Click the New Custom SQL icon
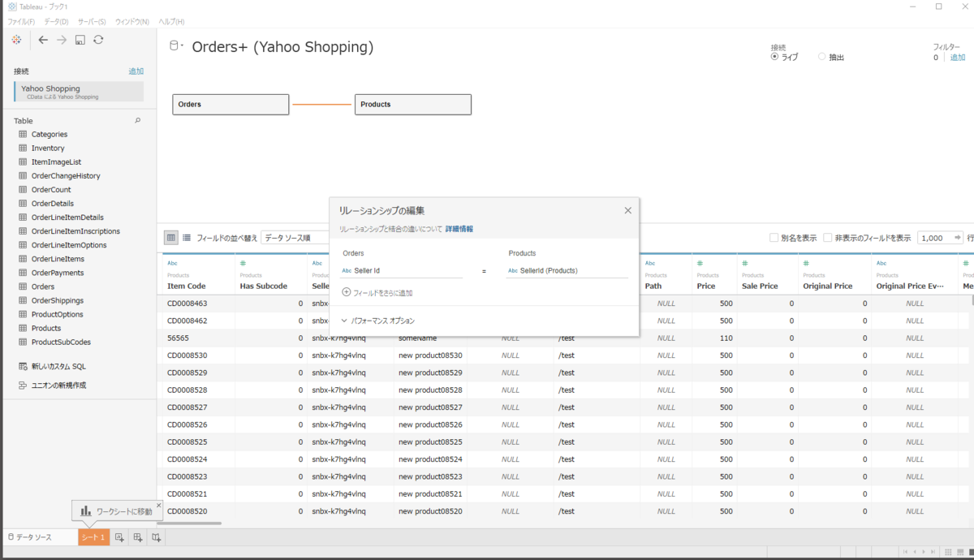The width and height of the screenshot is (974, 560). 23,366
